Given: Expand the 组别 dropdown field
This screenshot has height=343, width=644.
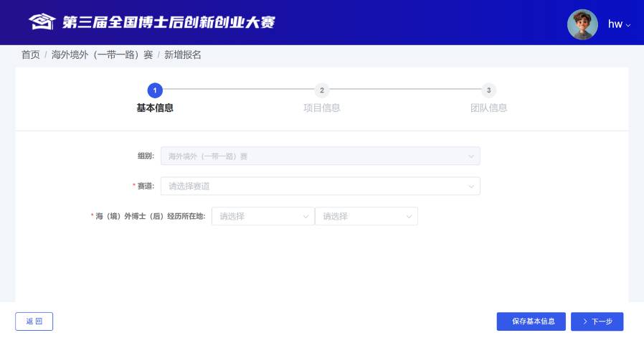Looking at the screenshot, I should pyautogui.click(x=320, y=156).
